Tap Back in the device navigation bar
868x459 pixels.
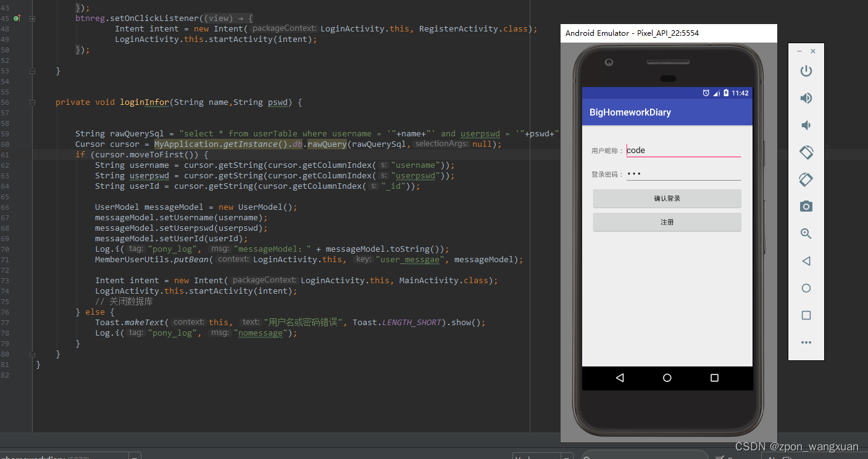click(x=620, y=378)
